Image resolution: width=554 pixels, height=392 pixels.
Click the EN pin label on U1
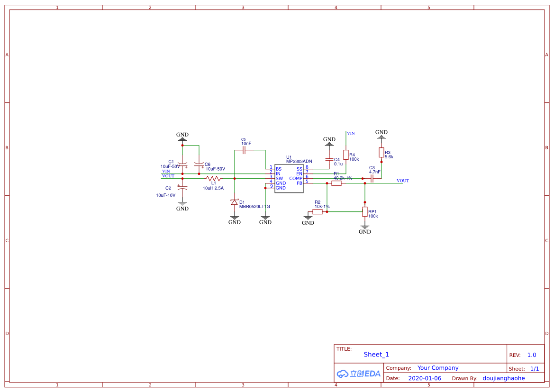(299, 174)
